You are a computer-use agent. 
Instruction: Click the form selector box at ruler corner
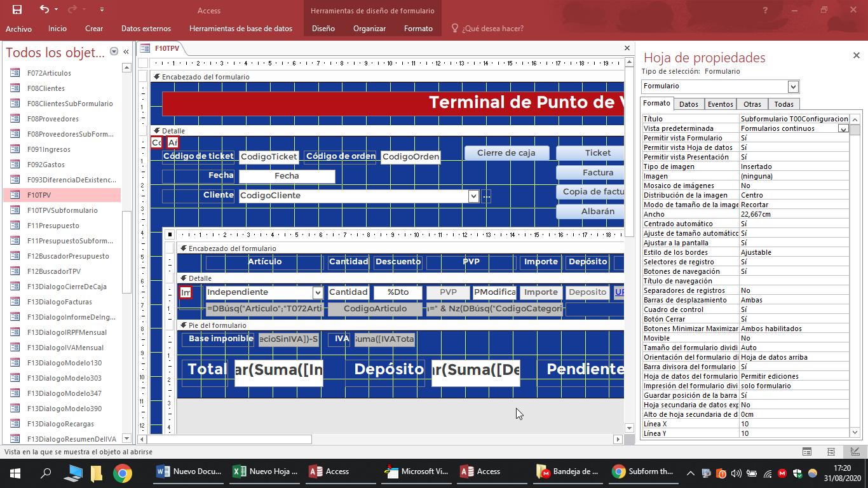(x=144, y=63)
